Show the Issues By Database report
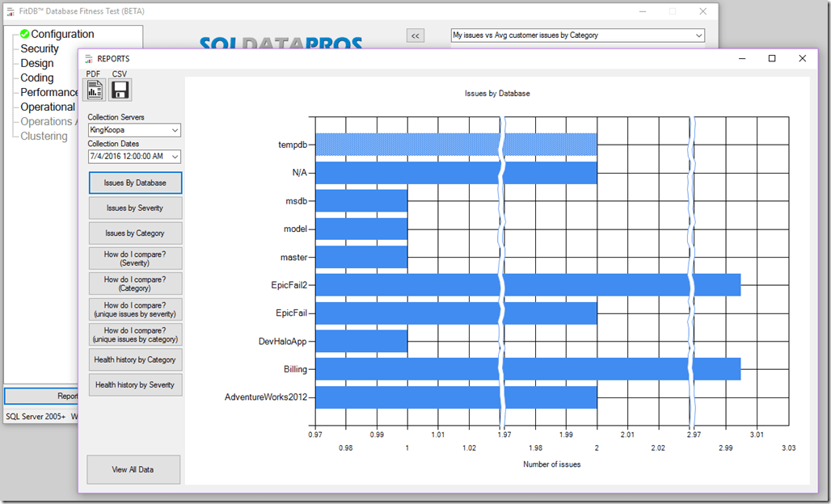The height and width of the screenshot is (504, 831). [x=134, y=183]
